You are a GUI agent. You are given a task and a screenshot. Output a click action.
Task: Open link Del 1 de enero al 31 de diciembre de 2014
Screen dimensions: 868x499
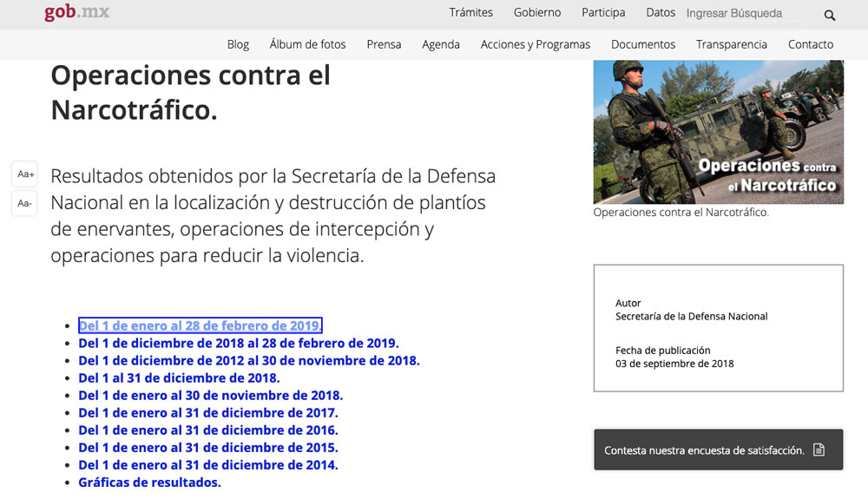pyautogui.click(x=208, y=465)
